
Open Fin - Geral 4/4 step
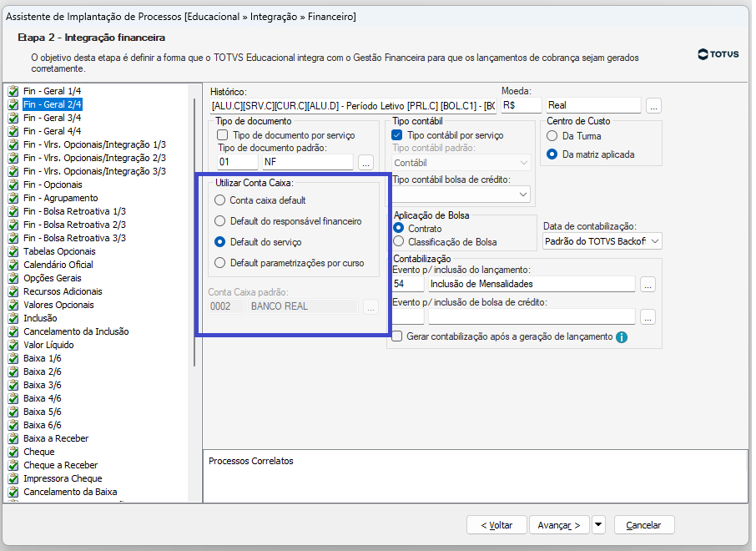[52, 131]
